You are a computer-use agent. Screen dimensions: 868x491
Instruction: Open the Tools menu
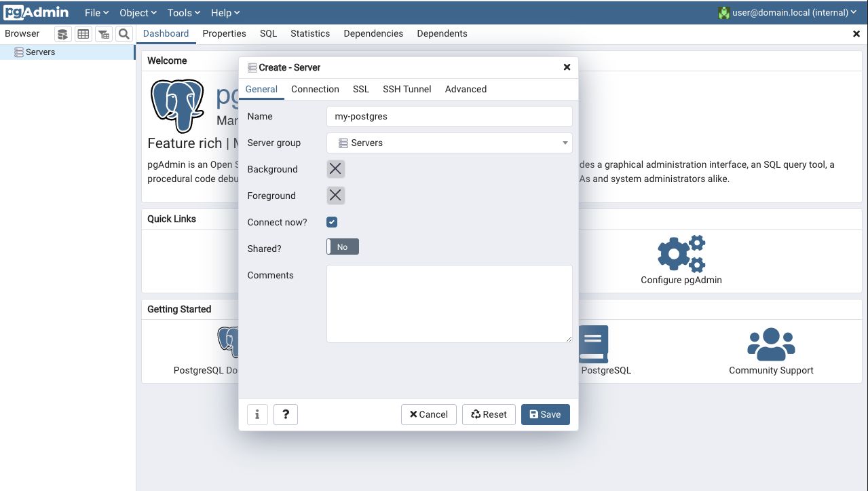tap(184, 12)
